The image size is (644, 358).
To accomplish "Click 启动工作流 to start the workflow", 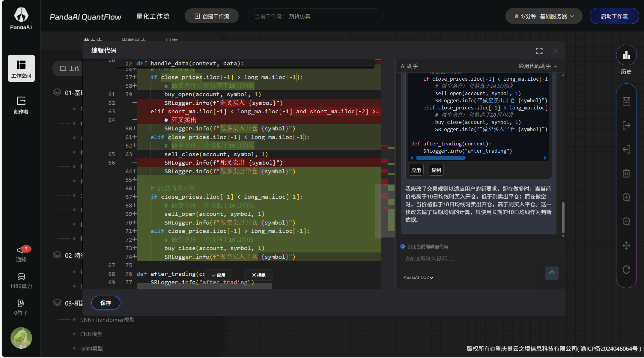I will (614, 16).
